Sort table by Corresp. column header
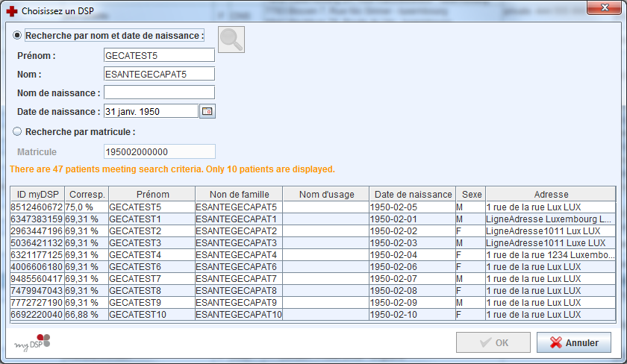 coord(86,194)
